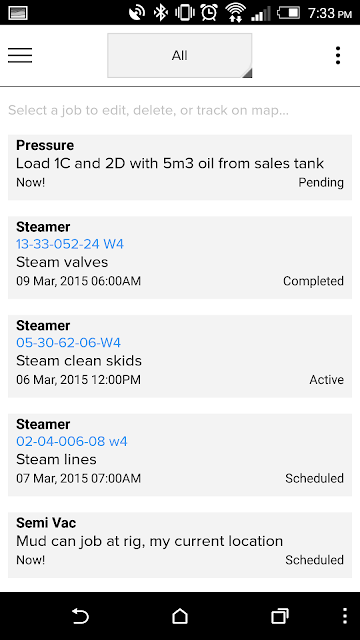Open location link 13-33-052-24 W4

tap(70, 244)
